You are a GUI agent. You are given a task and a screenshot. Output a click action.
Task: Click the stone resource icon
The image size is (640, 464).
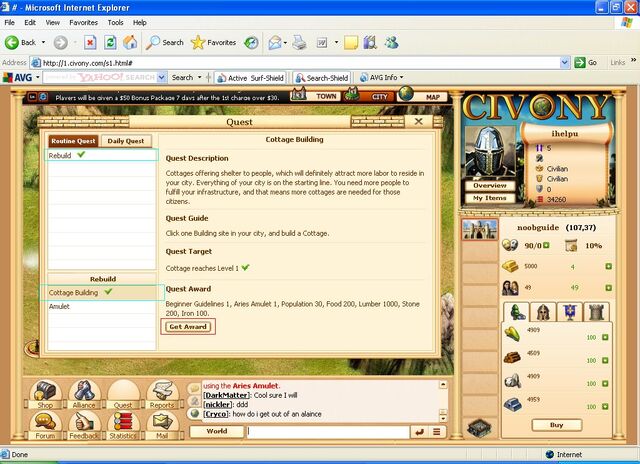click(512, 381)
